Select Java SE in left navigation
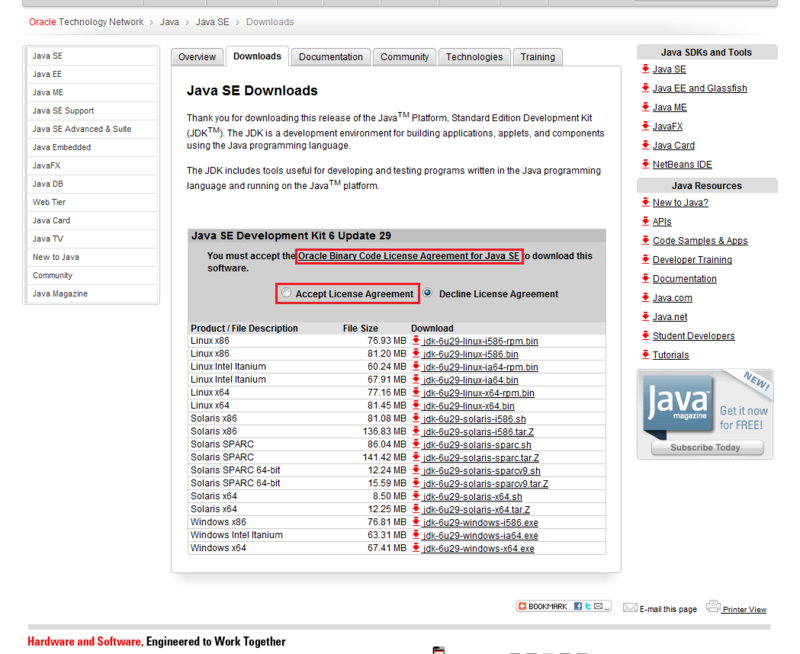 (x=92, y=56)
